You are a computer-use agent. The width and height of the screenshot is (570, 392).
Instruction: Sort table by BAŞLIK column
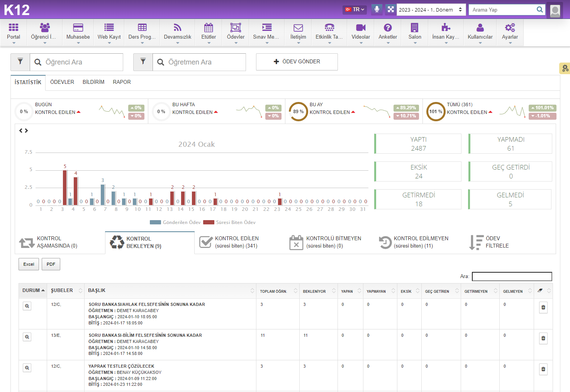click(171, 290)
